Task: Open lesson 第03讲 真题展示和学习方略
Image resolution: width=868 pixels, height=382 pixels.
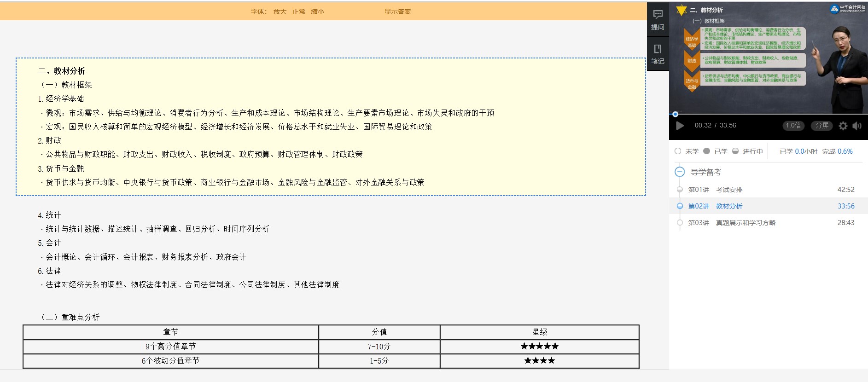Action: pos(731,223)
